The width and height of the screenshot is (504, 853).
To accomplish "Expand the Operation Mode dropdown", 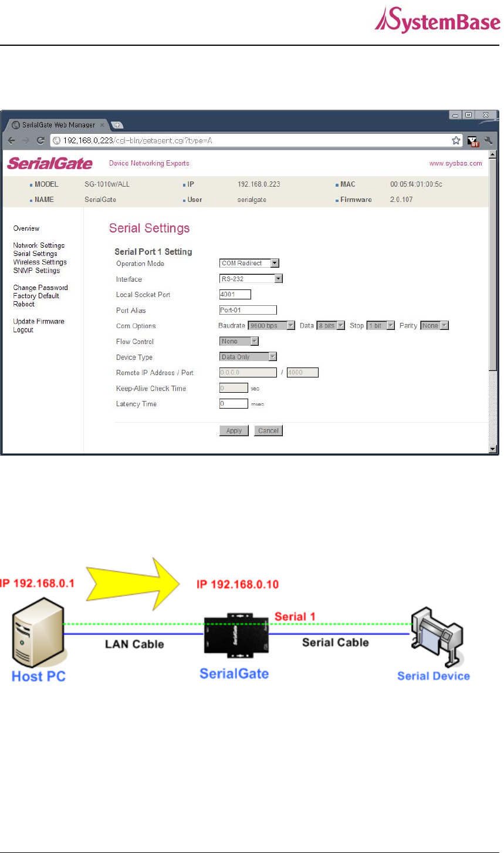I will coord(249,263).
